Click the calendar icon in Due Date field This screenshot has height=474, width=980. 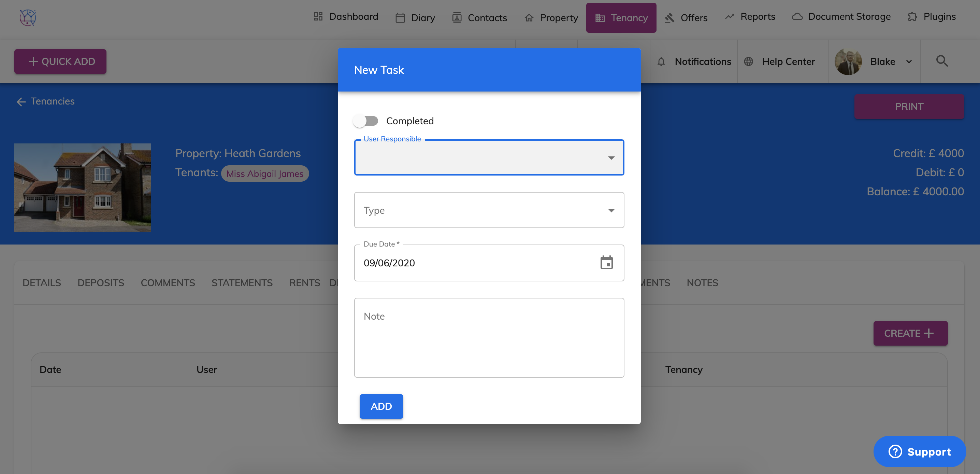[x=606, y=263]
